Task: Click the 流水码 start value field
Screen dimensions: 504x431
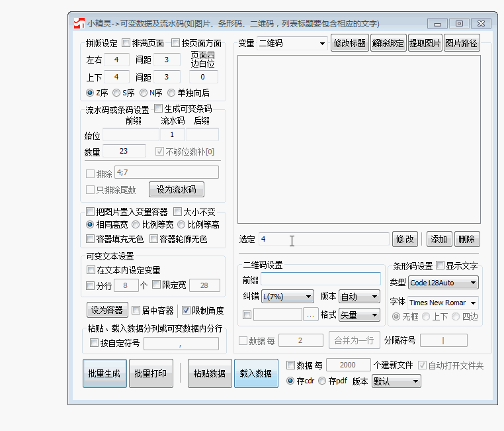Action: coord(173,134)
